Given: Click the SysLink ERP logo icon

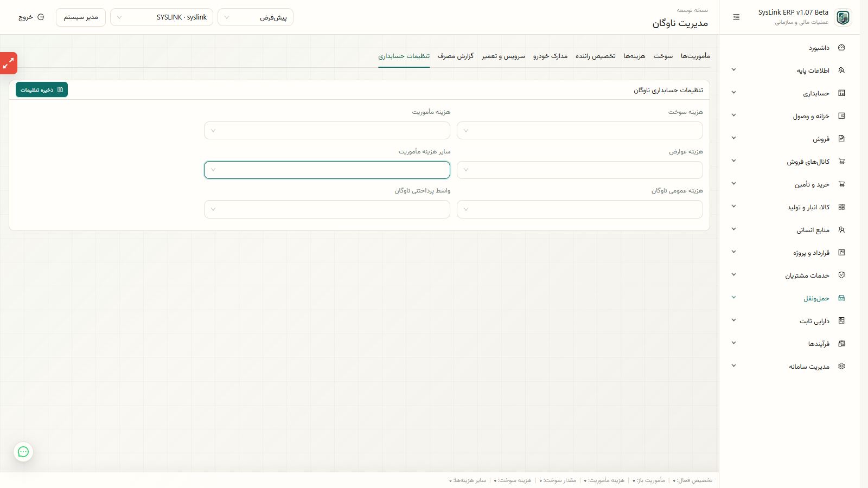Looking at the screenshot, I should tap(843, 17).
